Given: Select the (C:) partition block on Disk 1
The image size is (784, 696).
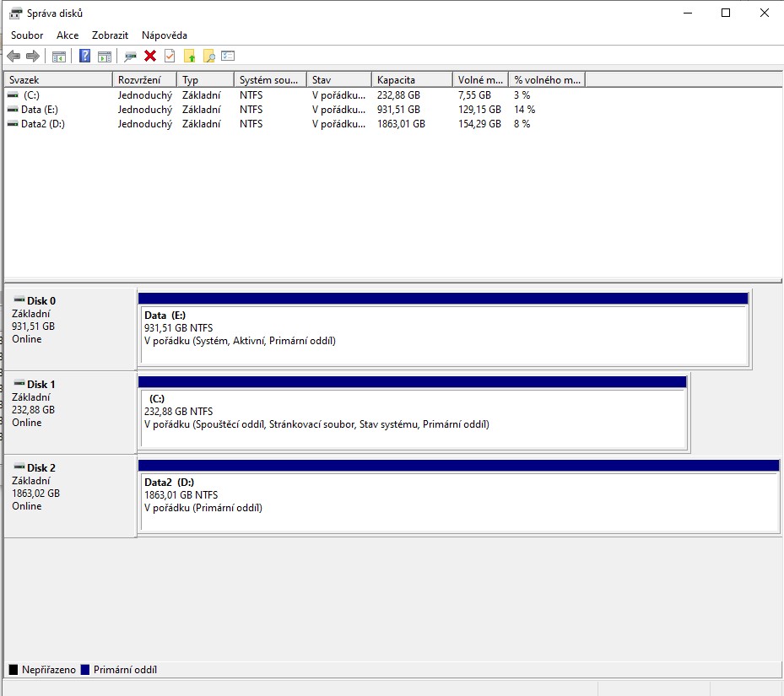Looking at the screenshot, I should [x=412, y=418].
